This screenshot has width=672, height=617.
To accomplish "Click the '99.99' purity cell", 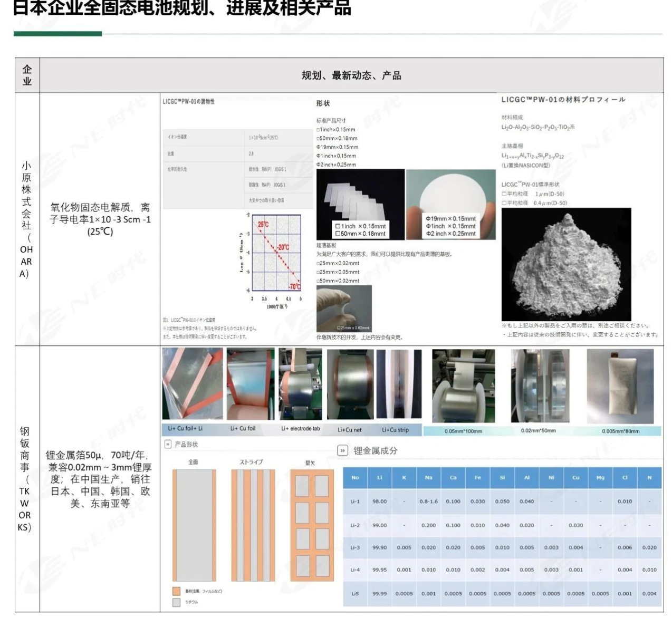I will (x=379, y=593).
